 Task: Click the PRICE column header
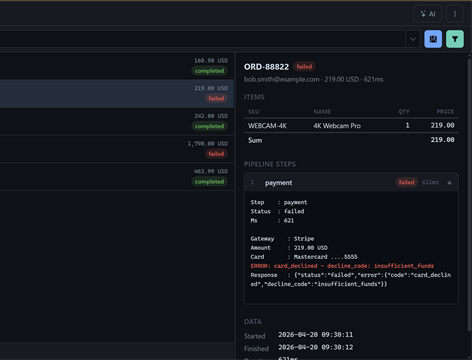(x=445, y=112)
